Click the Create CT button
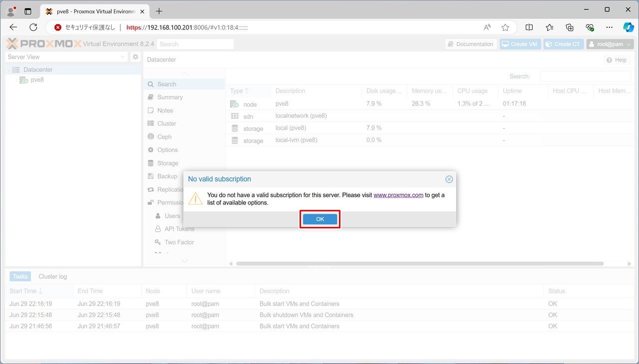This screenshot has width=639, height=364. 563,44
